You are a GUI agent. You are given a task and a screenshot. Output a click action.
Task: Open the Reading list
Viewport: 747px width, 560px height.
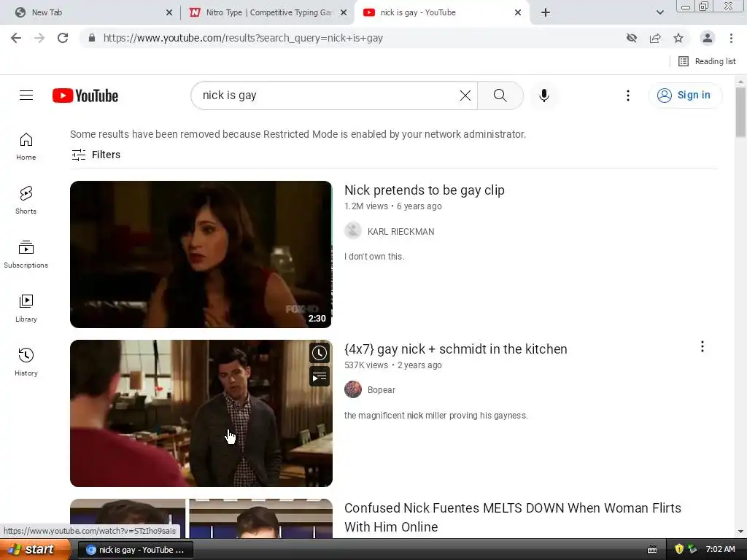(707, 61)
